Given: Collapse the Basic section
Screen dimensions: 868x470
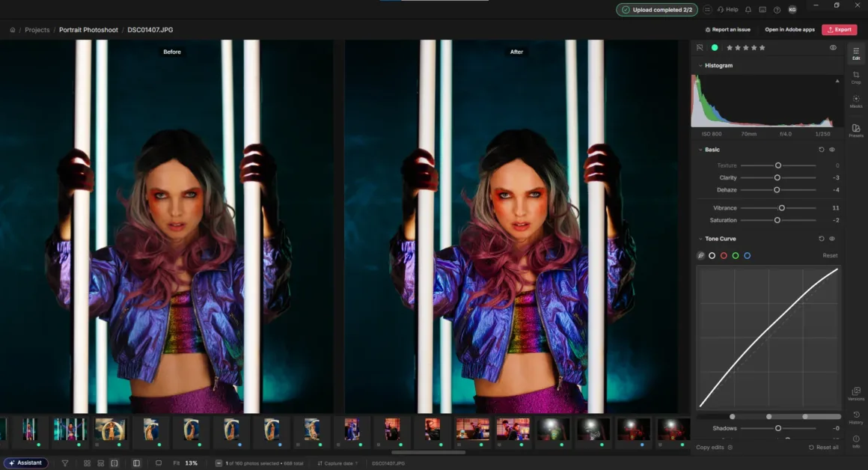Looking at the screenshot, I should (700, 150).
